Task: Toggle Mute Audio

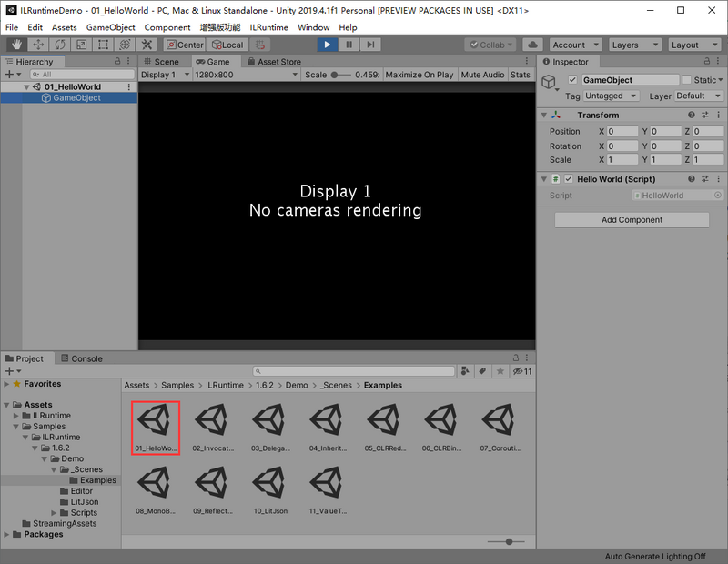Action: [x=482, y=75]
